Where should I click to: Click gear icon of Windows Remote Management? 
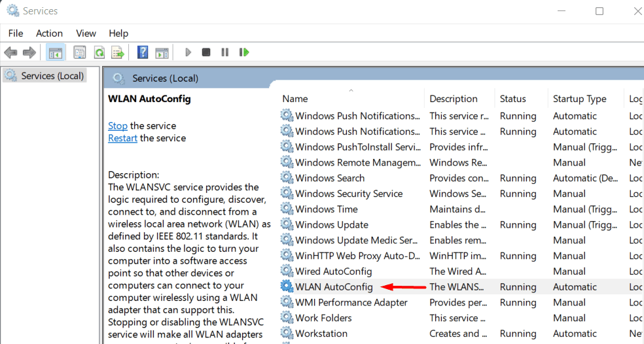(287, 163)
